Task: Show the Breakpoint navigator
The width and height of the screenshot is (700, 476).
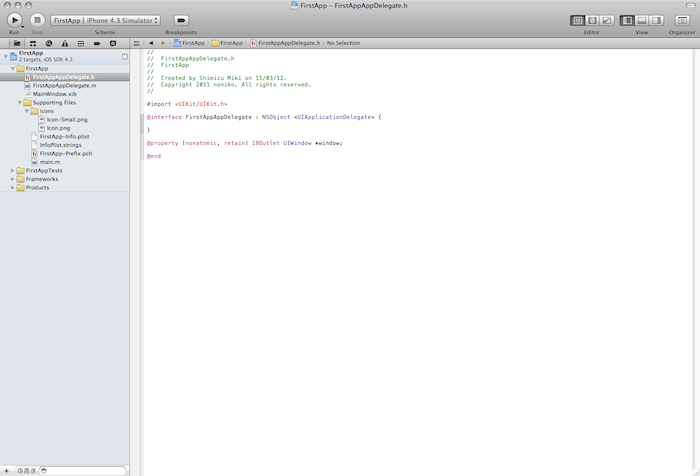Action: click(97, 43)
